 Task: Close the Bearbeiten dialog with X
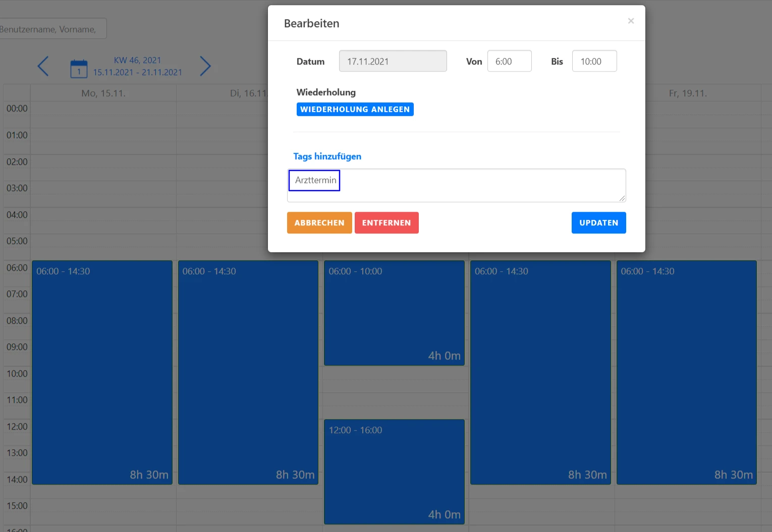631,21
